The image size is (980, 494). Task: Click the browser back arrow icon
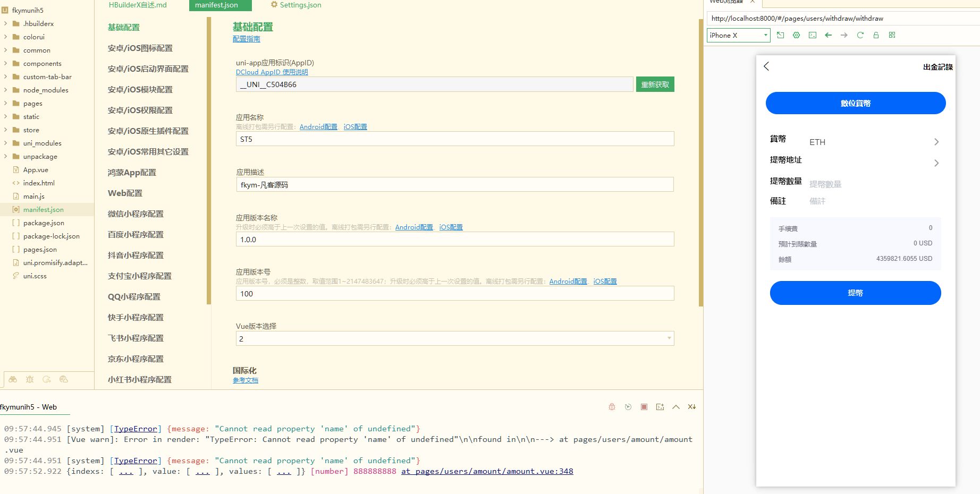[x=828, y=35]
